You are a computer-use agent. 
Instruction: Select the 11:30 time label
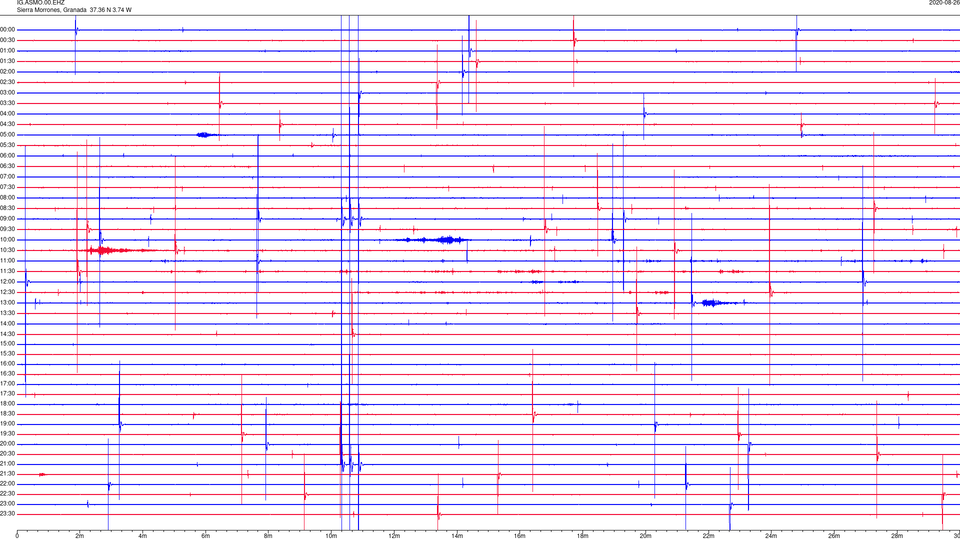click(7, 271)
